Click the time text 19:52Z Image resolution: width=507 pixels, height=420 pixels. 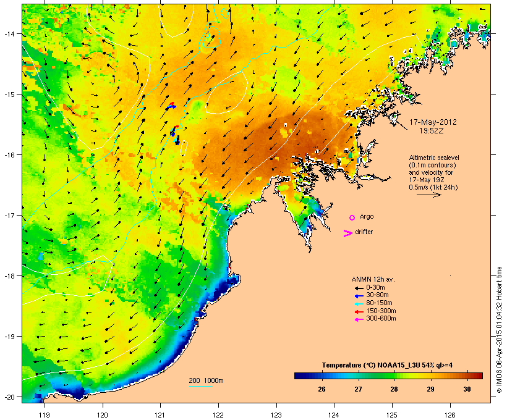pos(432,131)
